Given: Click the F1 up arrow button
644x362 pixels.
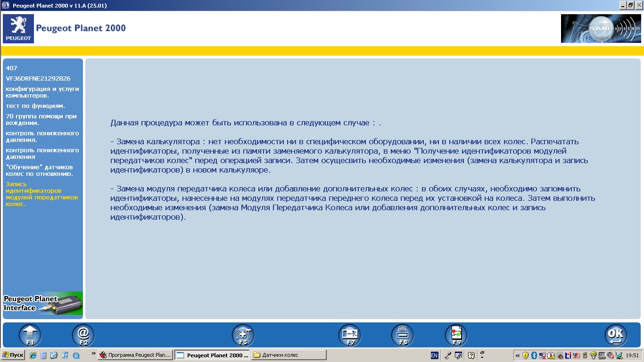Looking at the screenshot, I should tap(30, 336).
